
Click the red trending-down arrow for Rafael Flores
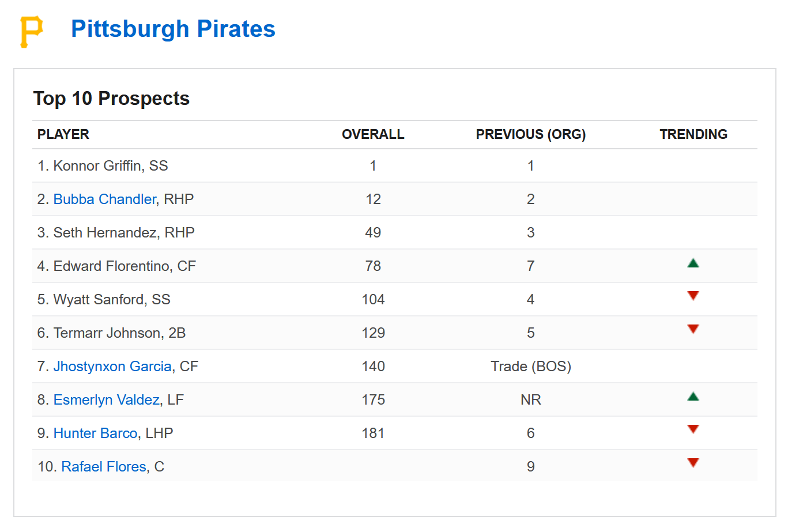(x=693, y=463)
